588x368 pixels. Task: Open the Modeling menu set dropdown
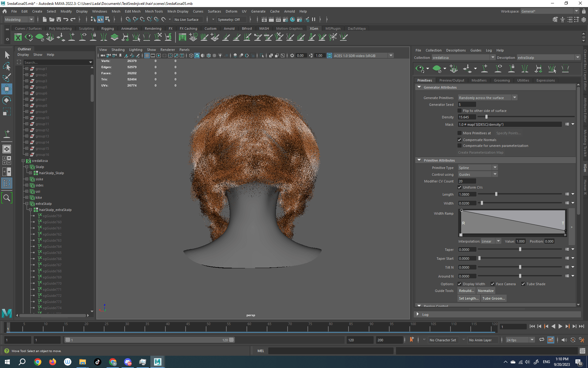[19, 20]
